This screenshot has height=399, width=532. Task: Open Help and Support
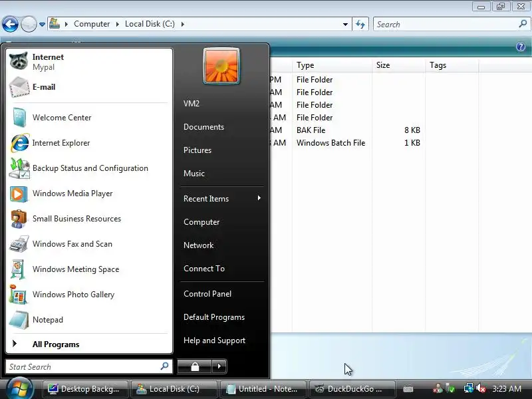(214, 340)
